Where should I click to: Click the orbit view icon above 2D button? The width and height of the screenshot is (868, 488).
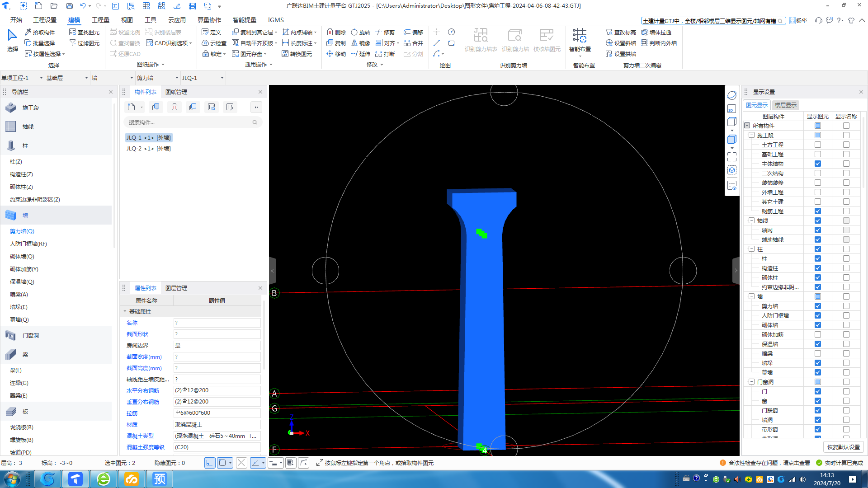pos(731,95)
